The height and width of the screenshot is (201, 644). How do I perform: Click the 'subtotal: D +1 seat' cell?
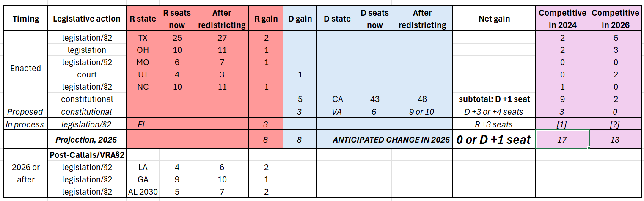pos(494,99)
